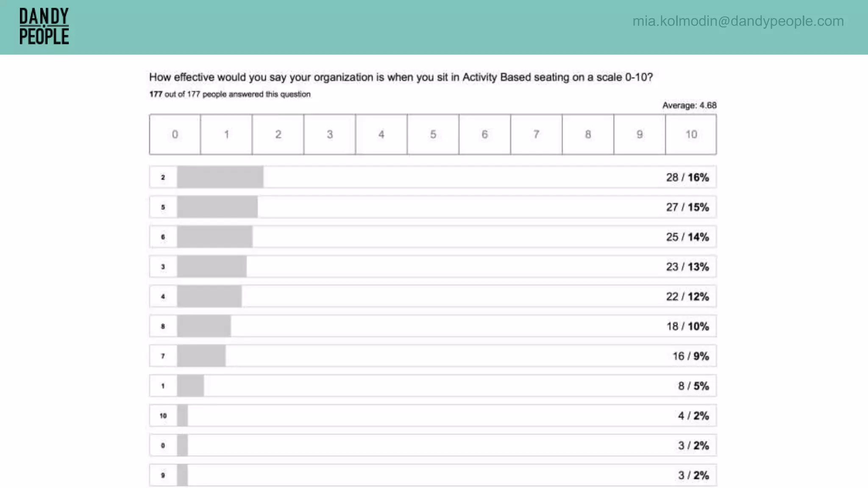Select rating 10 on the scale

tap(691, 135)
